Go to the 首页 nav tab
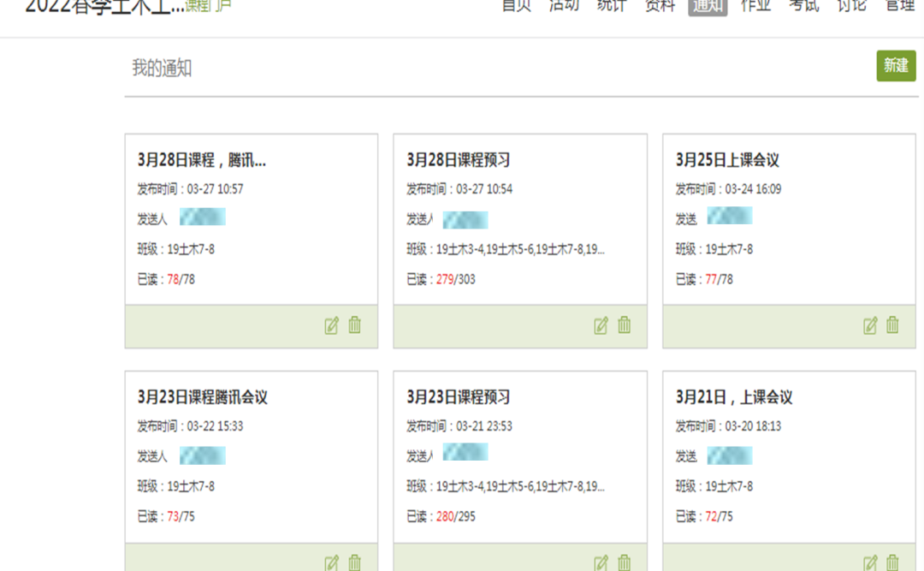This screenshot has height=571, width=924. point(516,6)
